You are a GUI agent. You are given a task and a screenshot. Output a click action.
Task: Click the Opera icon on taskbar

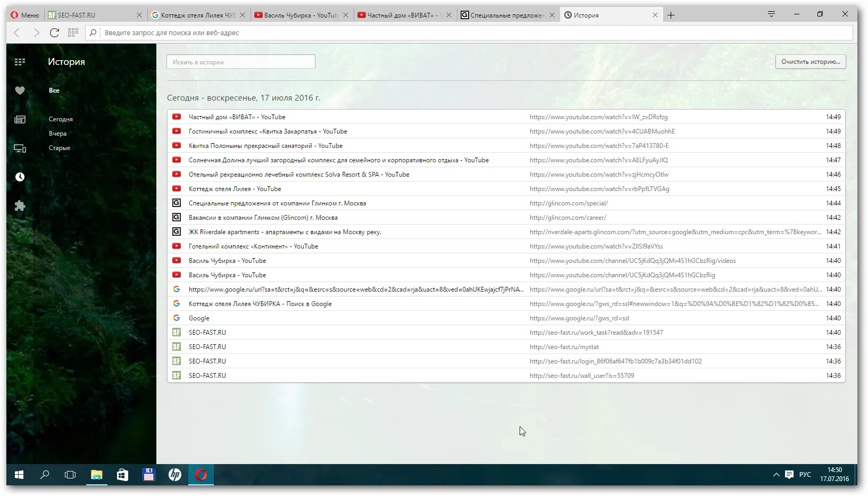tap(201, 475)
